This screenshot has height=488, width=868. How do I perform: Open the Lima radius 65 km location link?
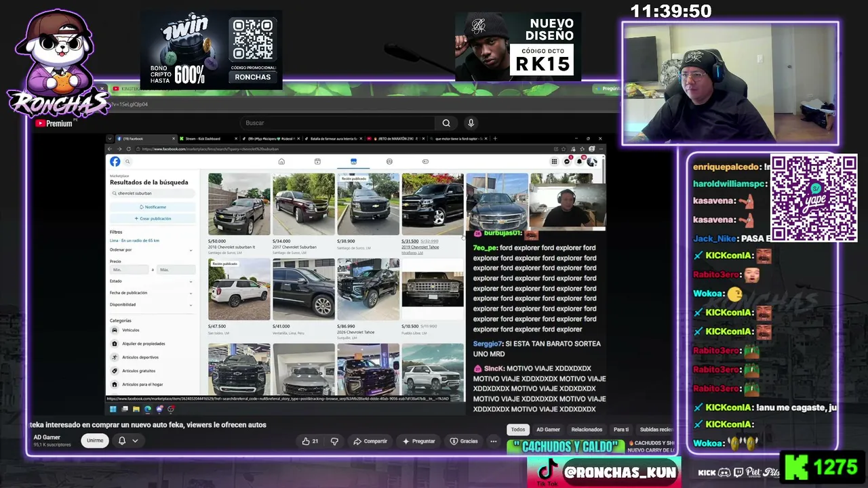(134, 241)
